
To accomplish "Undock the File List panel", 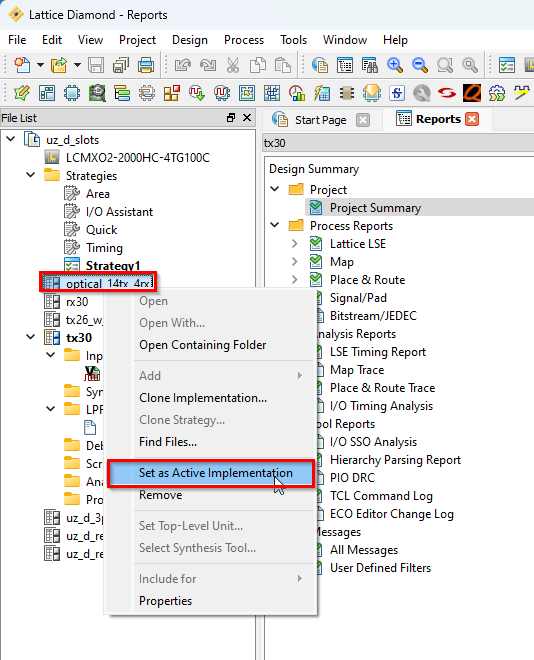I will (x=231, y=118).
